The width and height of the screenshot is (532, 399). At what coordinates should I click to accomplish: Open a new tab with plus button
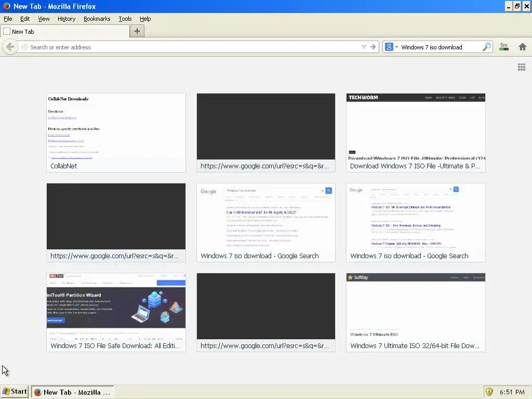click(x=137, y=31)
